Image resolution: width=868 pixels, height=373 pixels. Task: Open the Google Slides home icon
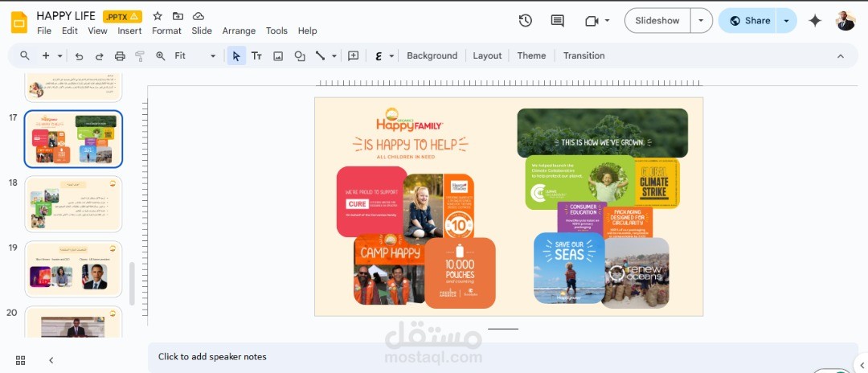[19, 23]
